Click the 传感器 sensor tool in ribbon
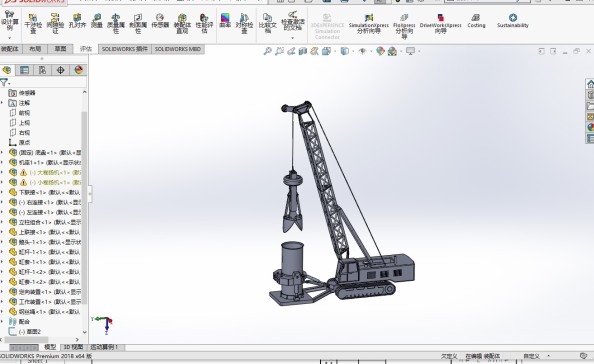 tap(160, 21)
